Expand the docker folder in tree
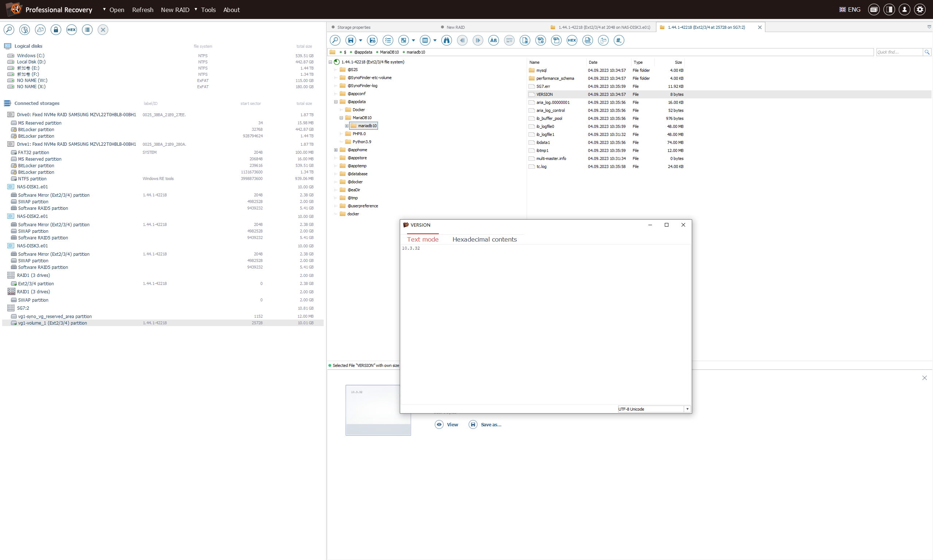933x560 pixels. [x=336, y=214]
